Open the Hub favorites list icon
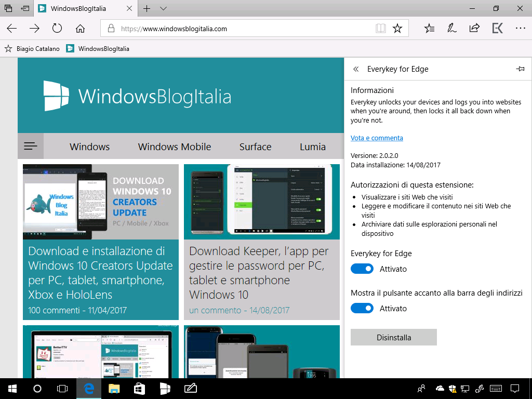 tap(429, 29)
